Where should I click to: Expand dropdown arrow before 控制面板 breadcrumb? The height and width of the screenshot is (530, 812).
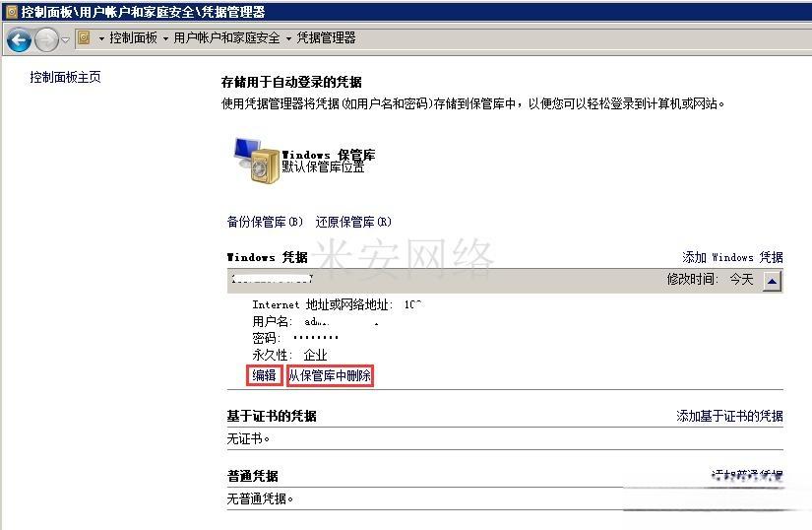coord(101,38)
